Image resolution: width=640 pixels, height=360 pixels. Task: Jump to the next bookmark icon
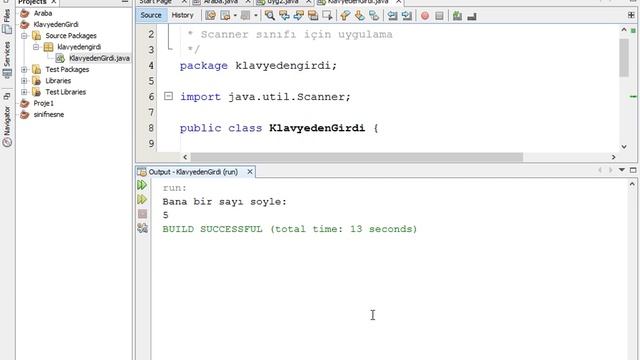click(x=359, y=16)
